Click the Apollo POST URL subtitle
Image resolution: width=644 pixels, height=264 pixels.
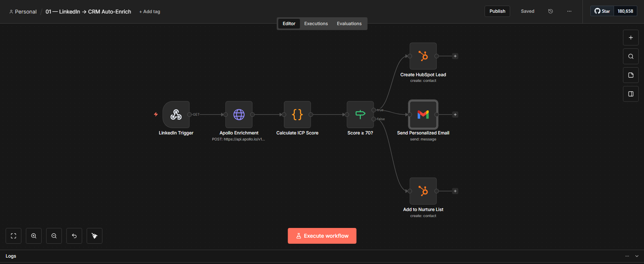click(239, 139)
